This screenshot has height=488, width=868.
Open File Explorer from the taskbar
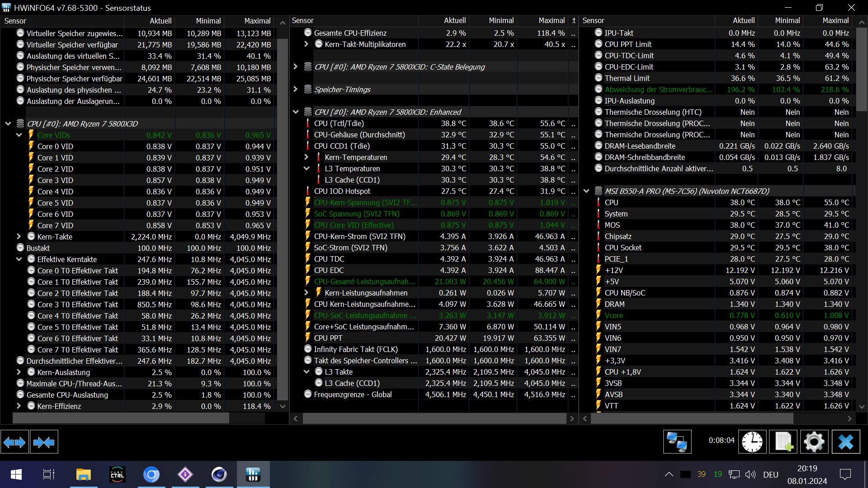[x=83, y=474]
